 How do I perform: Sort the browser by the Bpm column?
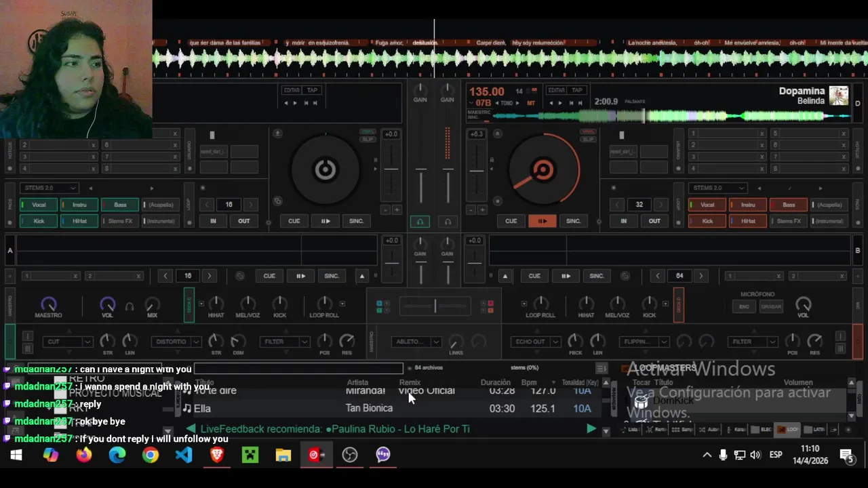tap(529, 383)
